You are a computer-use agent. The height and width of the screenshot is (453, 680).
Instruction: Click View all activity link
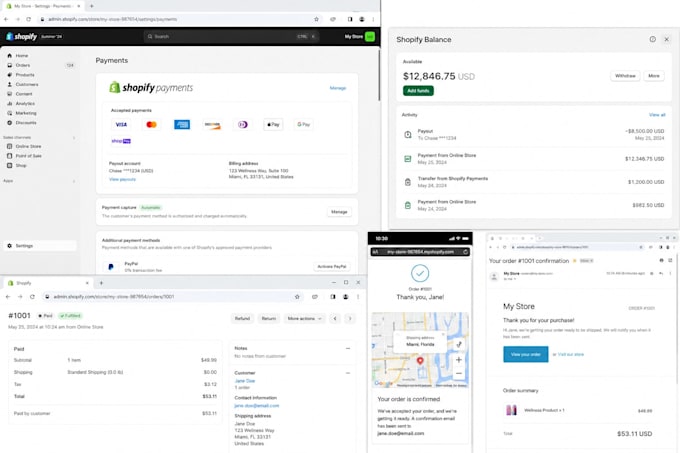tap(657, 115)
